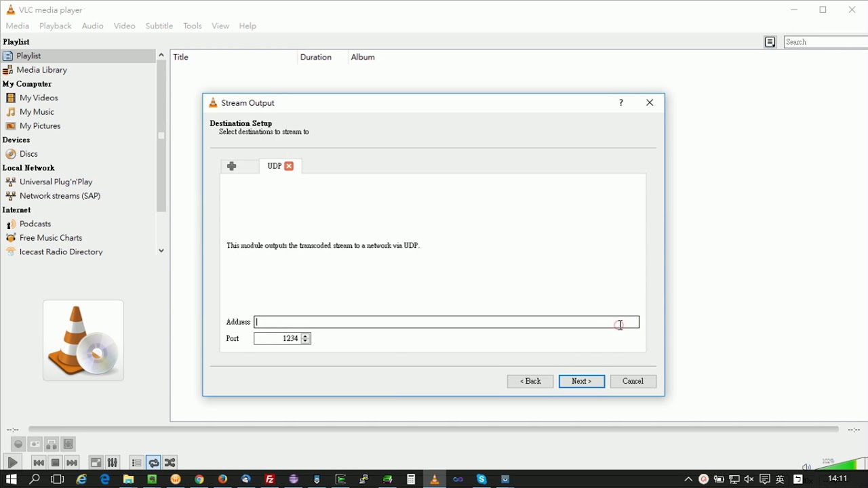Image resolution: width=868 pixels, height=488 pixels.
Task: Click the previous media track button
Action: 39,462
